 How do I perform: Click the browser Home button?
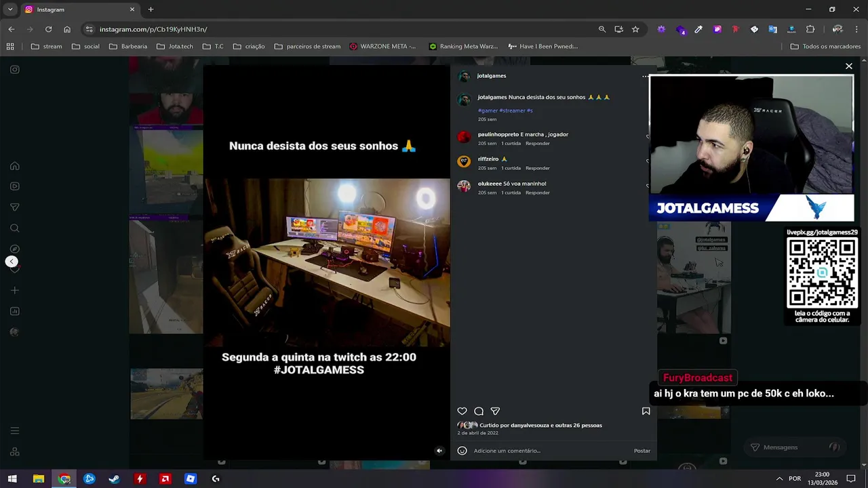[67, 29]
